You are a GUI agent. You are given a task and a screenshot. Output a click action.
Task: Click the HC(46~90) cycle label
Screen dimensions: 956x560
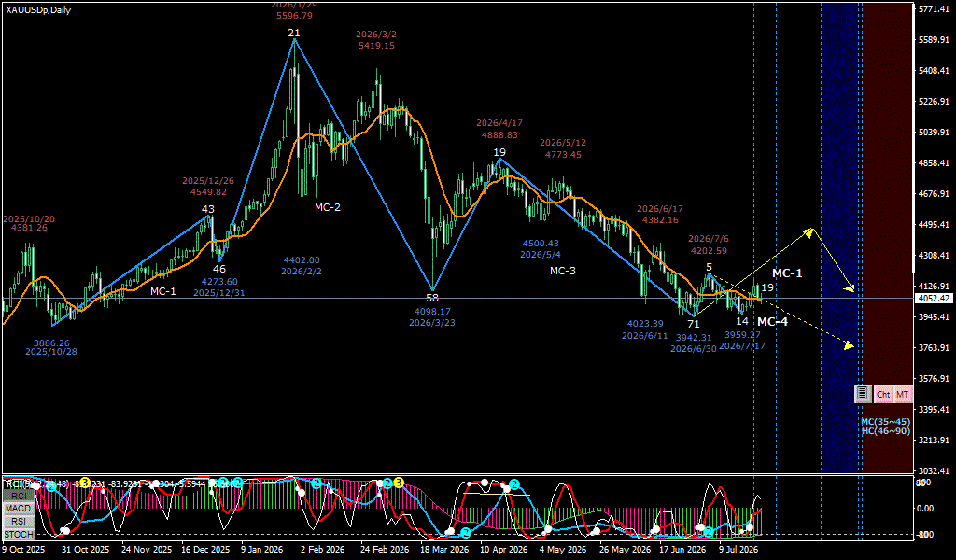[885, 431]
